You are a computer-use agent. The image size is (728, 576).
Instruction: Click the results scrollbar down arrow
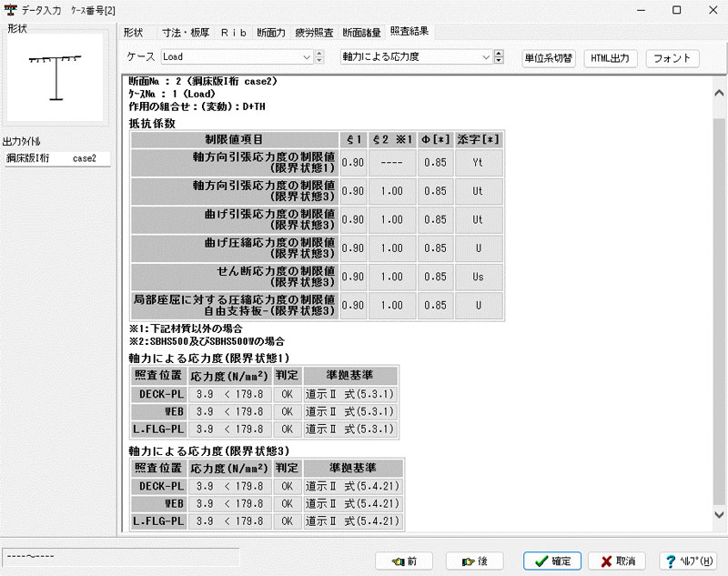pyautogui.click(x=719, y=514)
